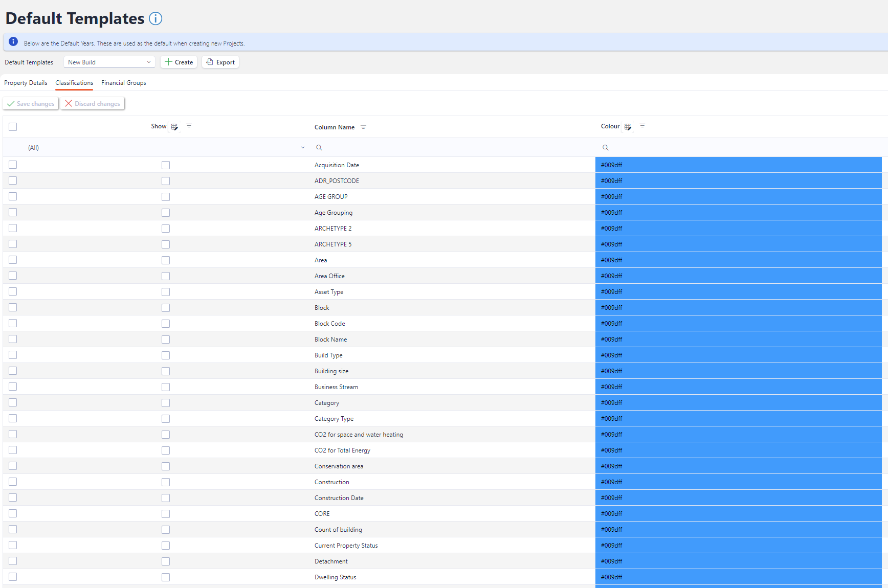Select the row checkbox for Asset Type

tap(13, 291)
